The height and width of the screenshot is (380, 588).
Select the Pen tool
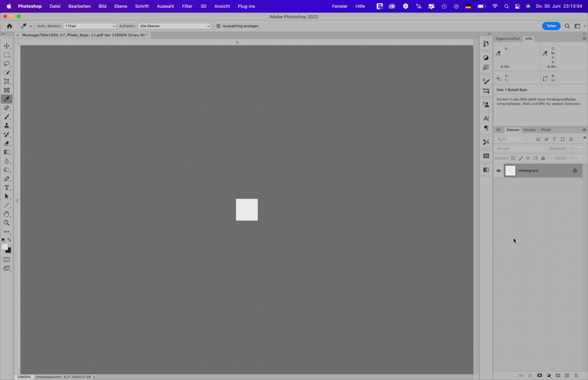6,179
